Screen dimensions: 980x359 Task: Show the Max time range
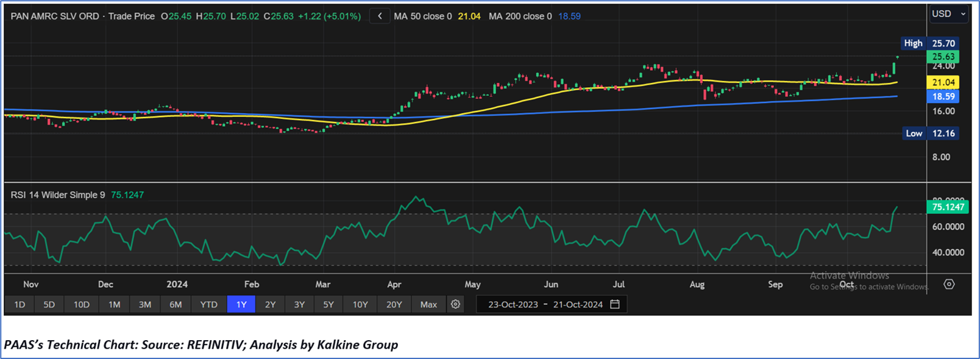point(428,304)
